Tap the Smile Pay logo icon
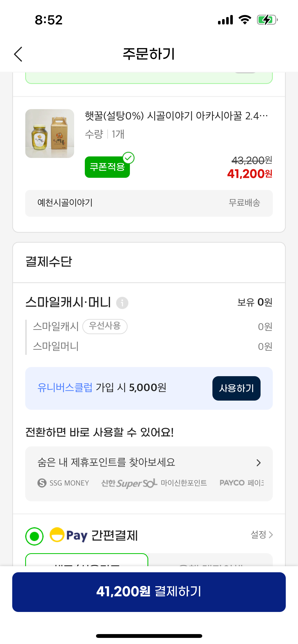This screenshot has height=644, width=298. (x=57, y=535)
